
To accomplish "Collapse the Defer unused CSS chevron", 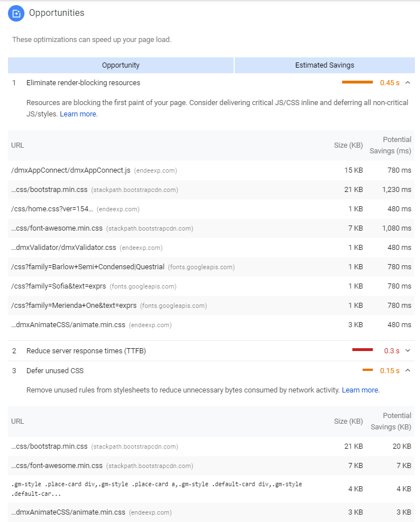I will pos(407,371).
